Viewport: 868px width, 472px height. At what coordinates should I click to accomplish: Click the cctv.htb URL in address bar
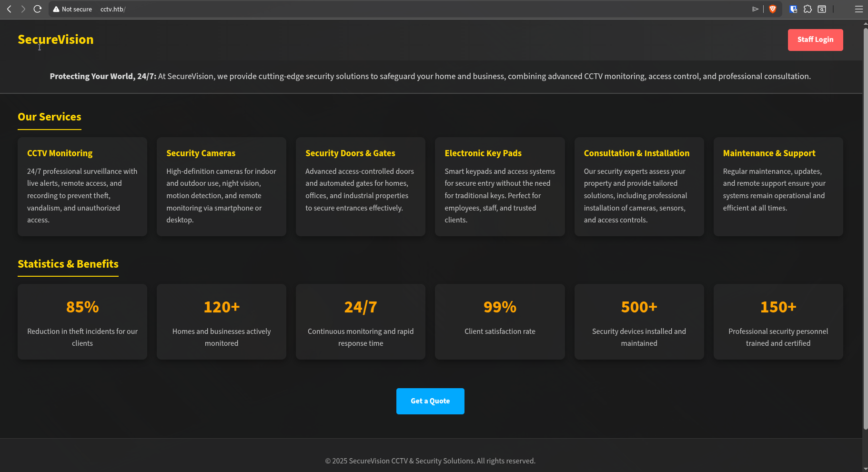tap(113, 9)
